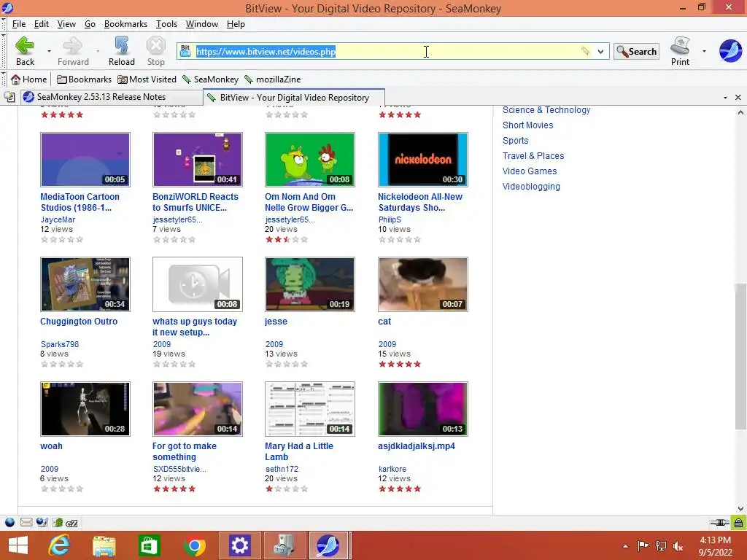The width and height of the screenshot is (747, 560).
Task: Expand the Print options dropdown arrow
Action: 704,51
